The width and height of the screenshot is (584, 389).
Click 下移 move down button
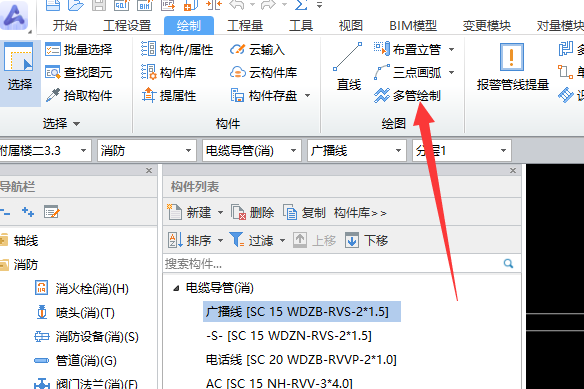(x=366, y=240)
